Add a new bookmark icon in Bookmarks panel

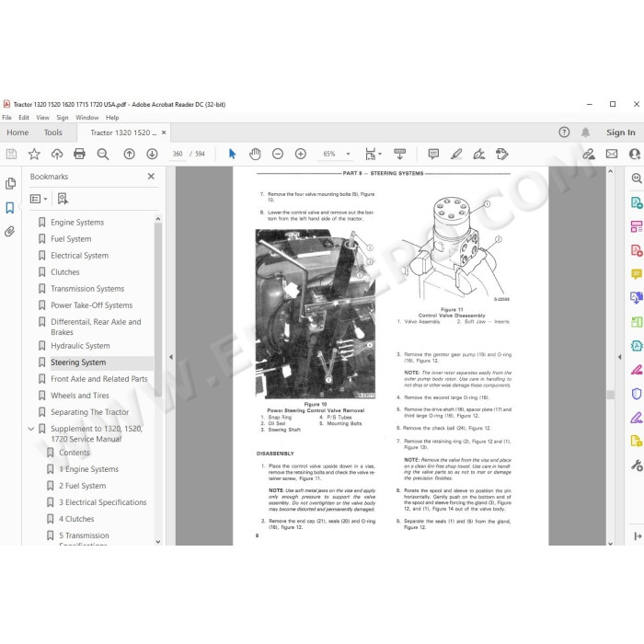[x=63, y=199]
